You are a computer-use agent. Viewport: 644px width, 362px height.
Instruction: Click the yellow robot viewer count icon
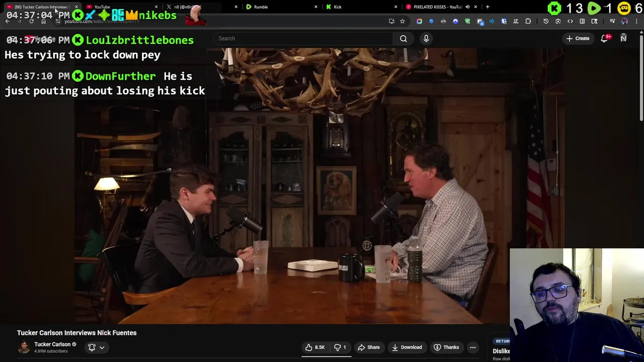point(624,8)
